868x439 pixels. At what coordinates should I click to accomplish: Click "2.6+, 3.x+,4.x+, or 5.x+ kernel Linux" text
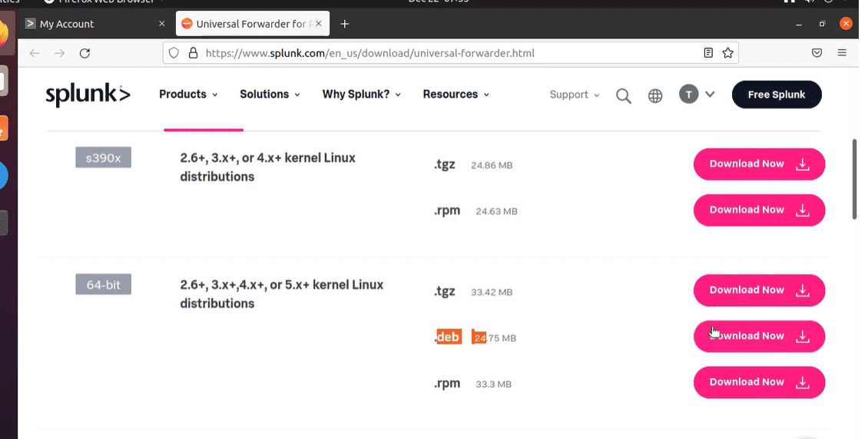(282, 284)
